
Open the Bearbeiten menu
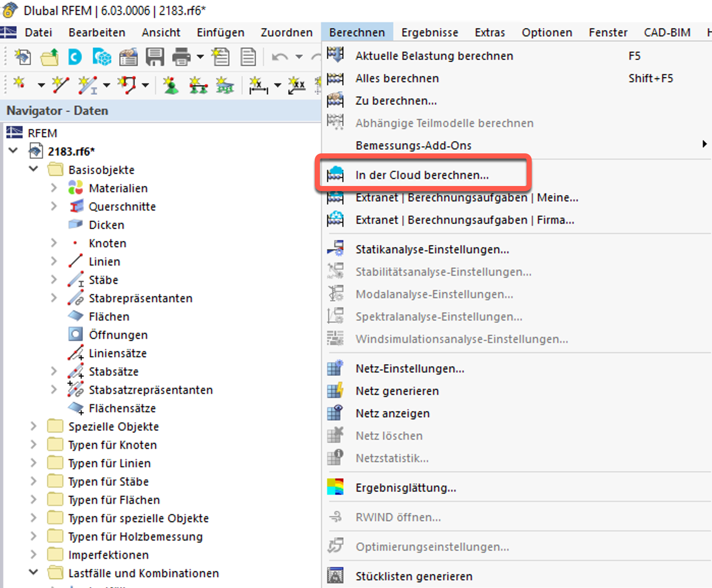97,32
